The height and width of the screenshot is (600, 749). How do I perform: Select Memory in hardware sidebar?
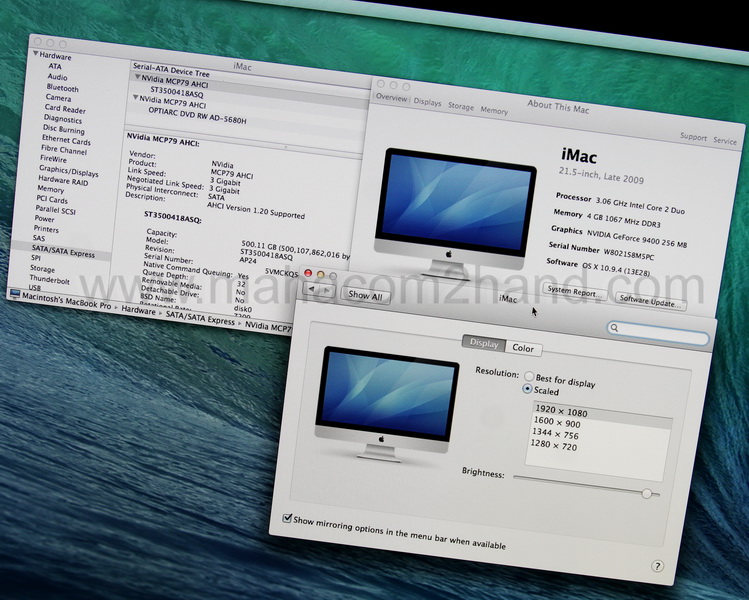pyautogui.click(x=50, y=189)
